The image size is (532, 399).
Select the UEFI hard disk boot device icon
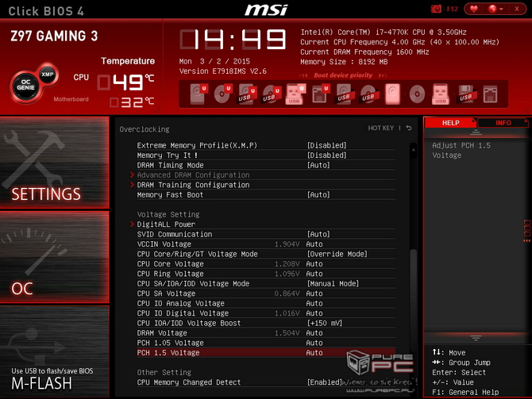tap(199, 94)
